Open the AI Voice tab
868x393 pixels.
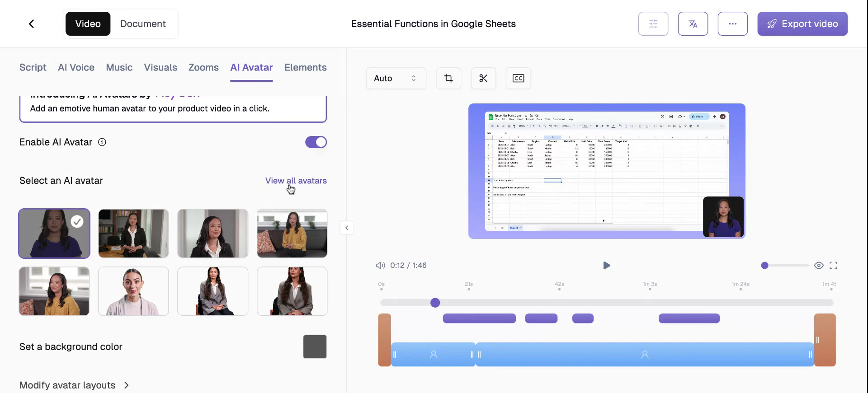[76, 67]
